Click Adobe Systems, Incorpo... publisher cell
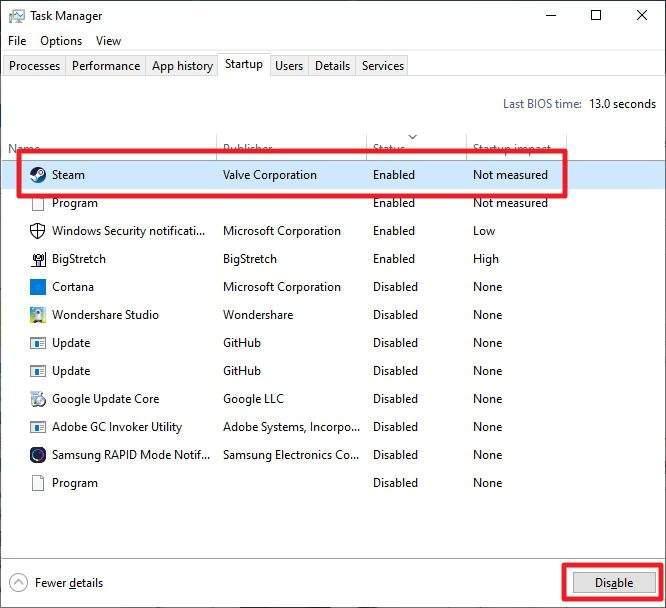666x608 pixels. click(x=291, y=427)
